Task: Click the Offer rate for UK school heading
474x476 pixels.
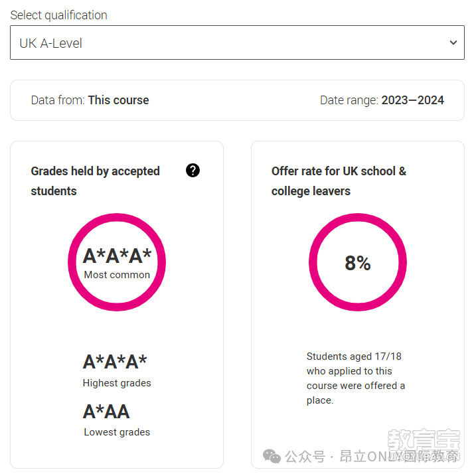Action: [x=339, y=181]
